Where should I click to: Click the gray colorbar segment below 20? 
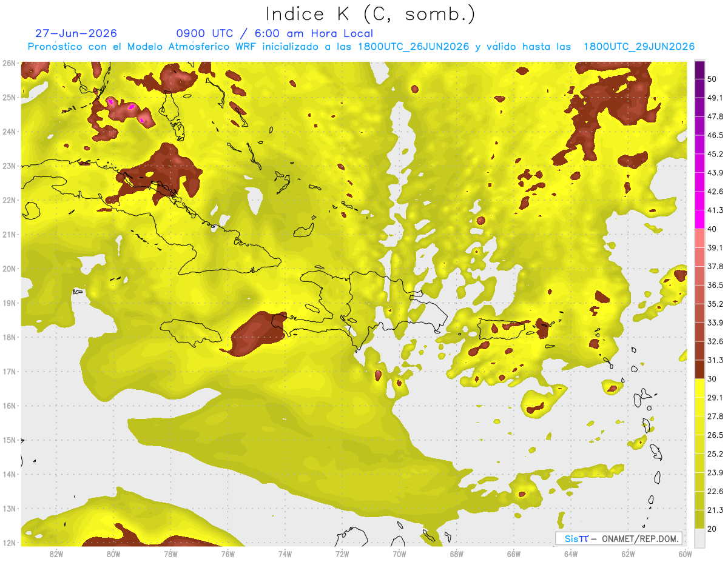700,537
